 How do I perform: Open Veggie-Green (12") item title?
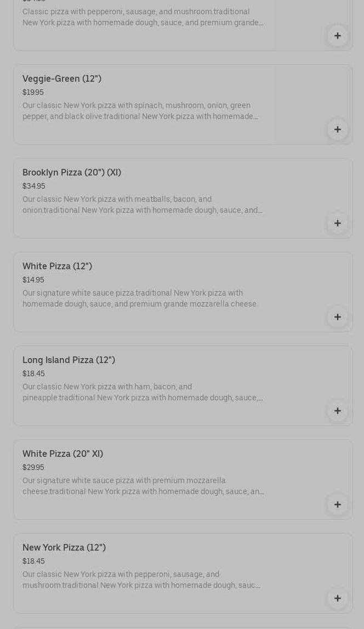[62, 79]
